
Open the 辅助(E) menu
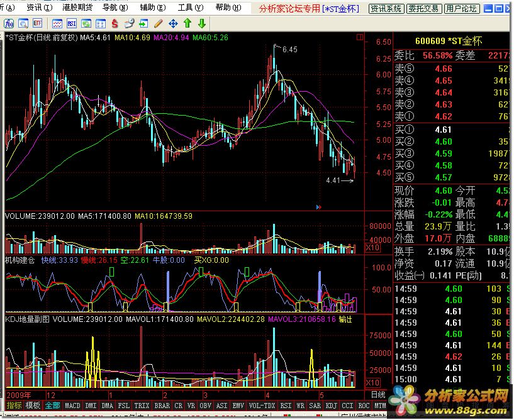[x=153, y=8]
